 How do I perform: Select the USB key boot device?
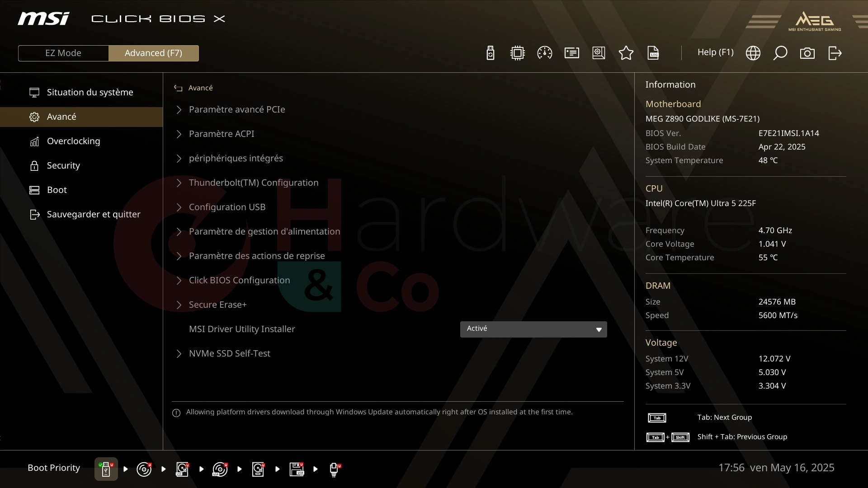point(106,469)
